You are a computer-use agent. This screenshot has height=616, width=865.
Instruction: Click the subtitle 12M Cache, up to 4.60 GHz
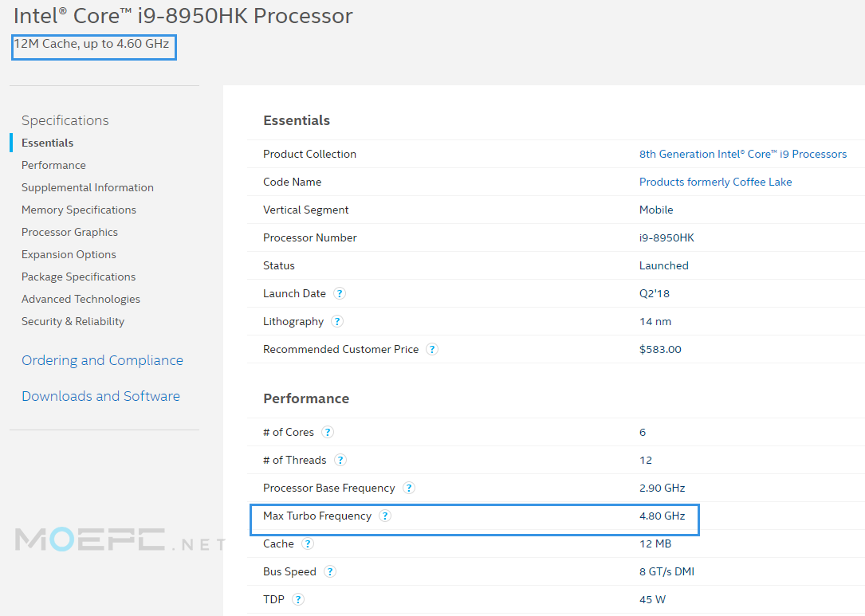(x=91, y=44)
